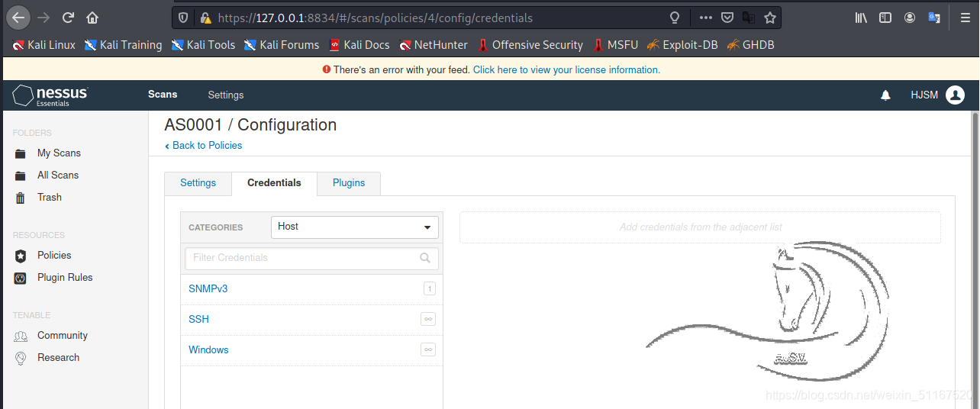Open the Kali Tools bookmark
This screenshot has width=980, height=409.
203,45
